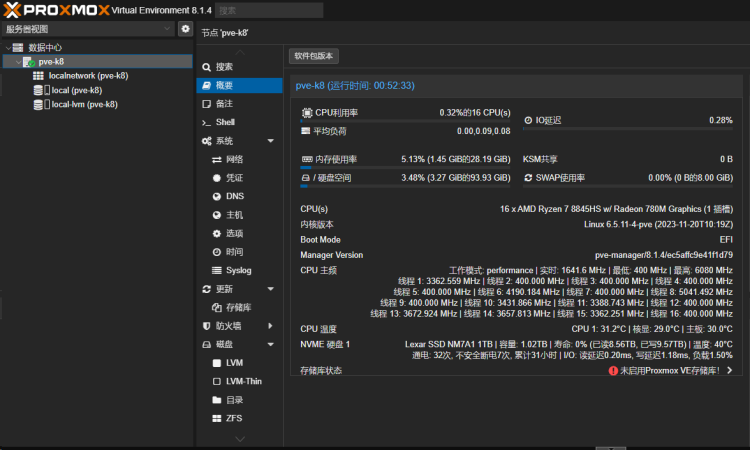Click the exchange arrows icon for 网络
Viewport: 750px width, 450px height.
pyautogui.click(x=217, y=159)
